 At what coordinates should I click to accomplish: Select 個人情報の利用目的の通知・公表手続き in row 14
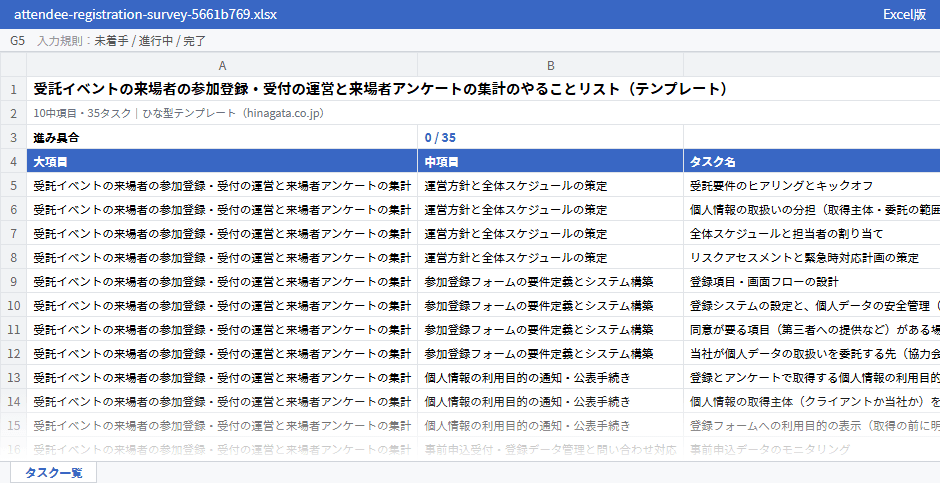(x=550, y=401)
